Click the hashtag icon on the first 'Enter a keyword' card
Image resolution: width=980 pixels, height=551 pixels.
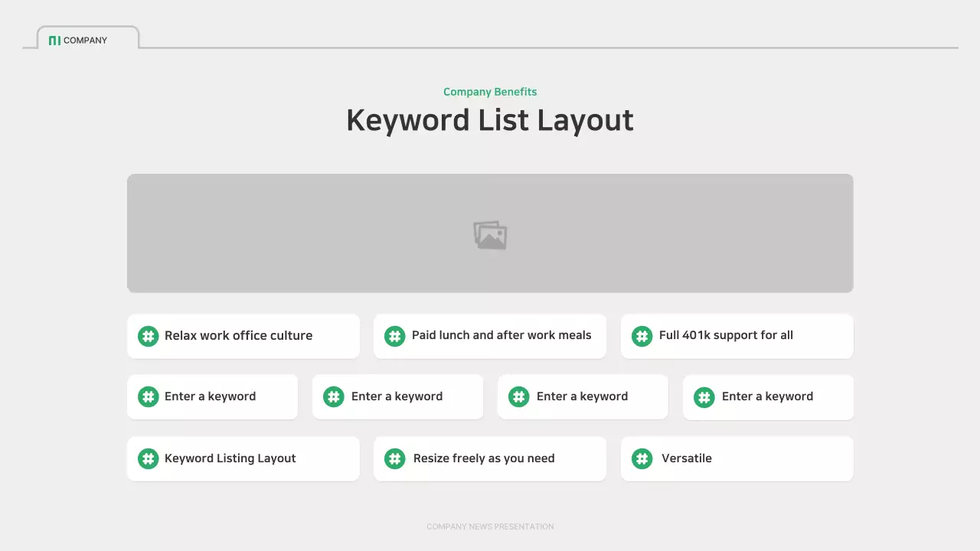coord(148,396)
